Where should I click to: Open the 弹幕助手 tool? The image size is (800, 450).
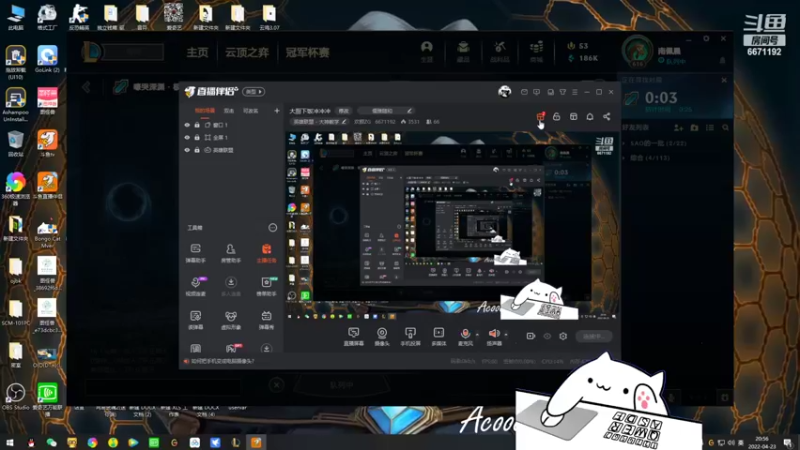pyautogui.click(x=195, y=253)
